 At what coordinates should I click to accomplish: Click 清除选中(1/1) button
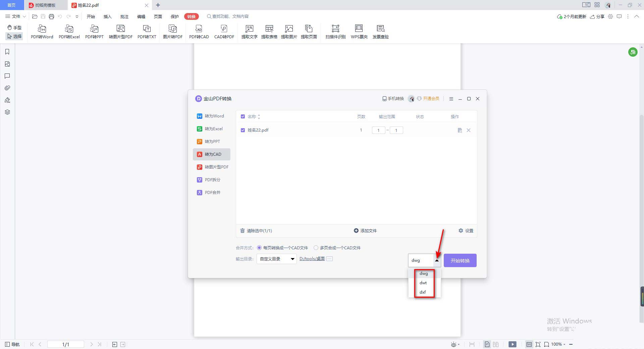coord(256,231)
